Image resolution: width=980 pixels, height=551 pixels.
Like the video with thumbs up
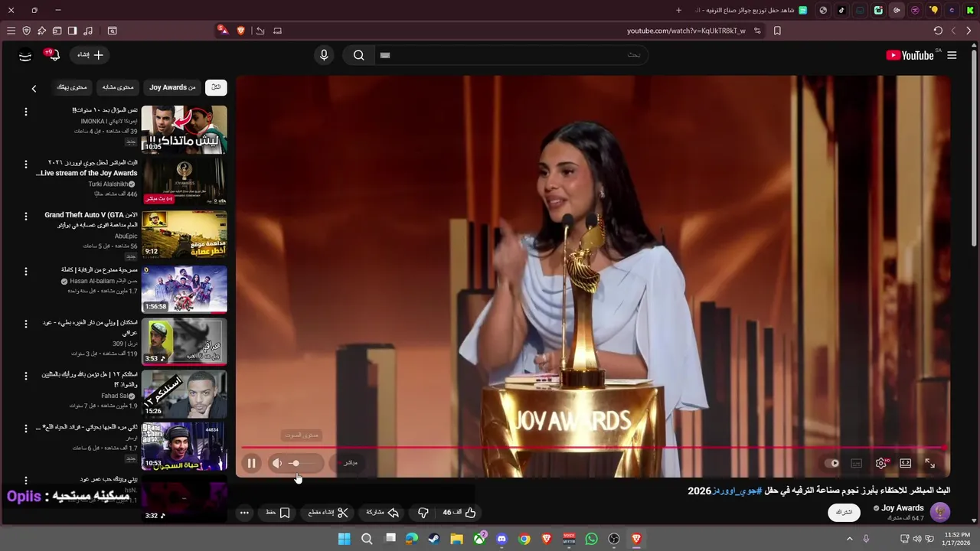[459, 513]
